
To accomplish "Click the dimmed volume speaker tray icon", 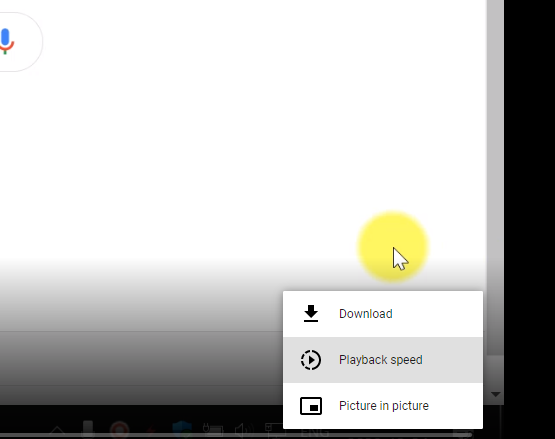I will (x=244, y=429).
